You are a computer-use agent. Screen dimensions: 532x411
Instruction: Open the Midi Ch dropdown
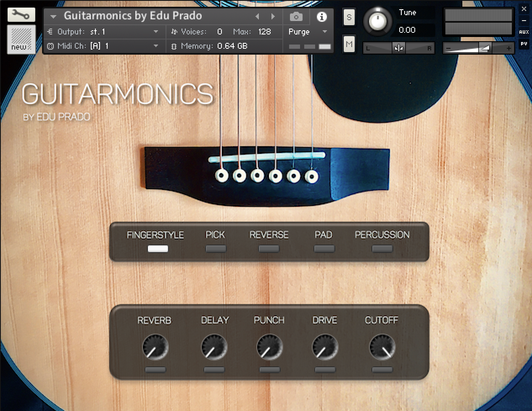(x=156, y=46)
